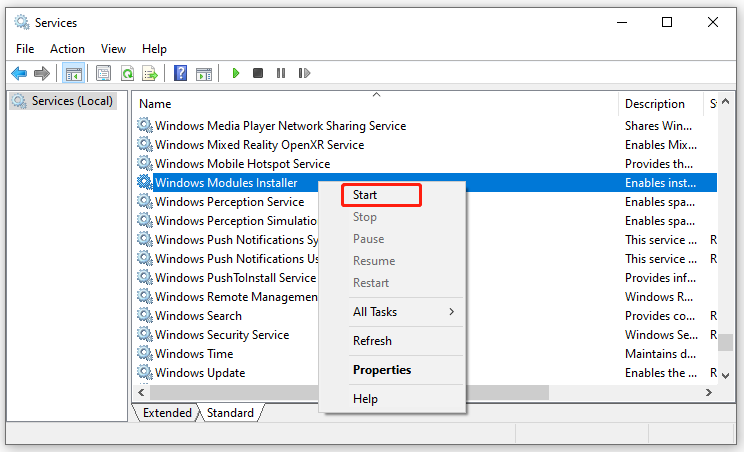Click the Stop Service square icon
Screen dimensions: 744x452
[258, 73]
